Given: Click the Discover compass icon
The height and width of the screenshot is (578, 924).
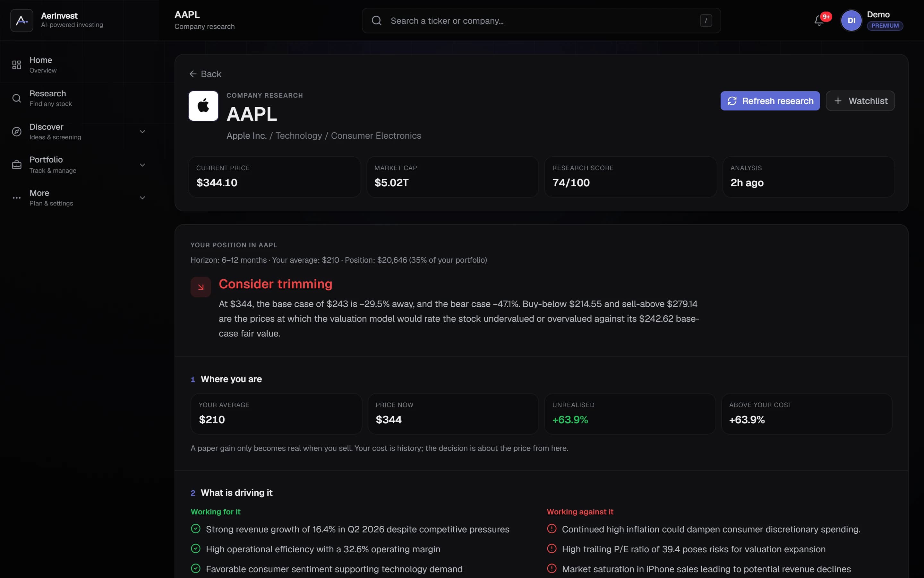Looking at the screenshot, I should point(16,132).
